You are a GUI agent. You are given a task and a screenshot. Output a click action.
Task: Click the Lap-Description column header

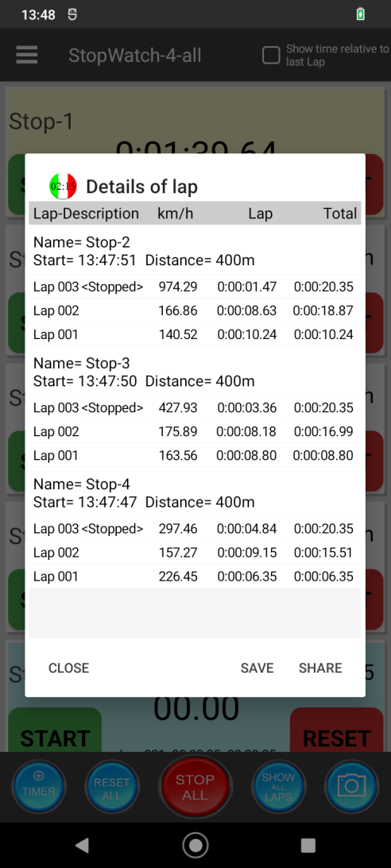pyautogui.click(x=86, y=214)
